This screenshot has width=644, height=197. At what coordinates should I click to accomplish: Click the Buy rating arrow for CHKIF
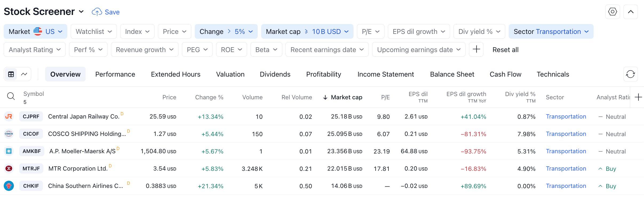click(x=600, y=186)
